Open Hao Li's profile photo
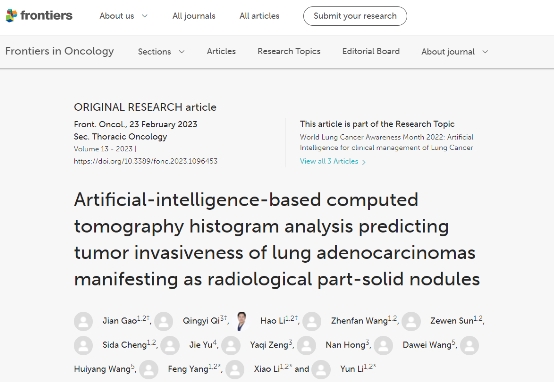The height and width of the screenshot is (382, 554). coord(242,321)
